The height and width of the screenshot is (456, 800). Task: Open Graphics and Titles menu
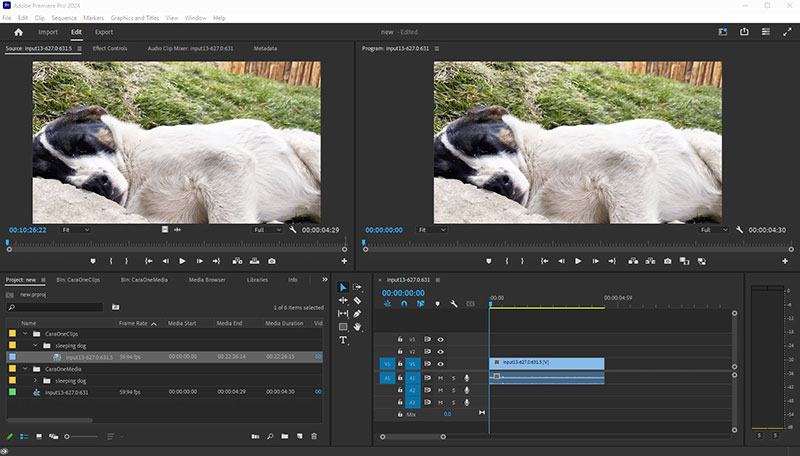pyautogui.click(x=135, y=18)
